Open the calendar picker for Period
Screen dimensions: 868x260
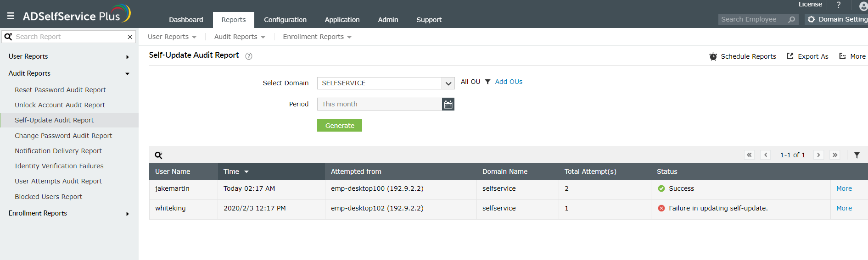[x=448, y=105]
